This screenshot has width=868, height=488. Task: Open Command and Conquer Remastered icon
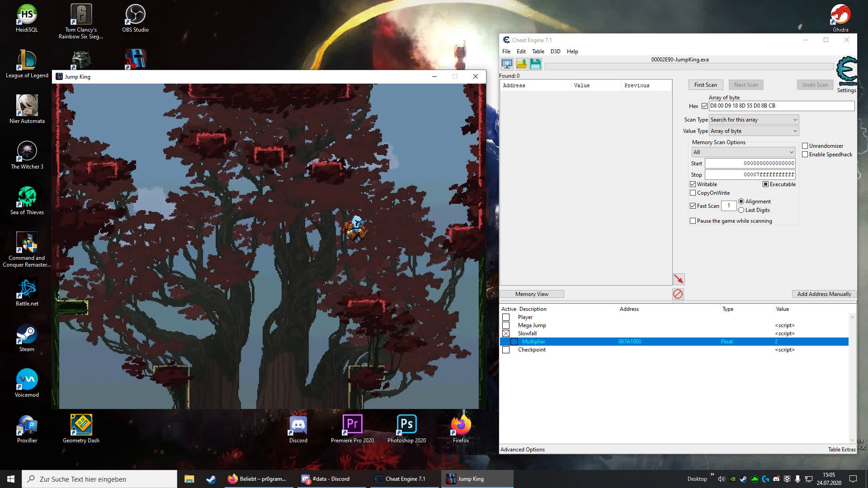click(27, 250)
